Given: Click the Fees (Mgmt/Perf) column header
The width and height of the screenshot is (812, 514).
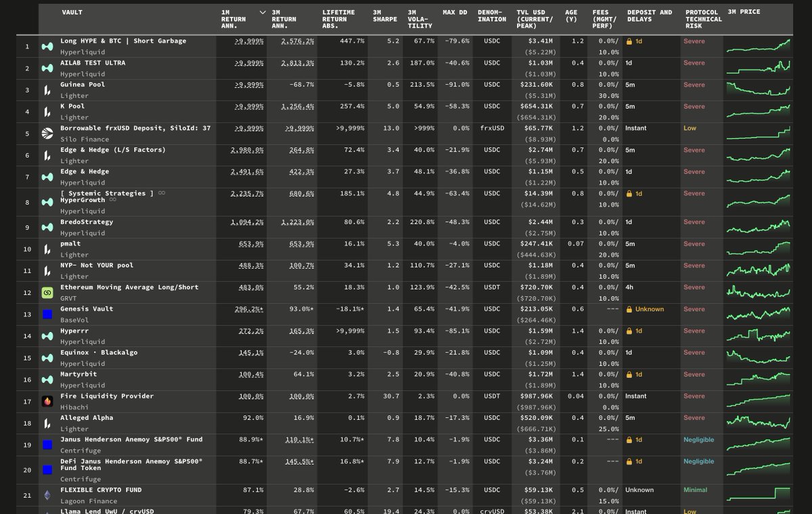Looking at the screenshot, I should 604,19.
